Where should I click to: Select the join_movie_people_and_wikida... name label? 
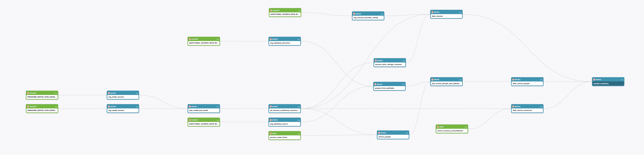click(446, 84)
